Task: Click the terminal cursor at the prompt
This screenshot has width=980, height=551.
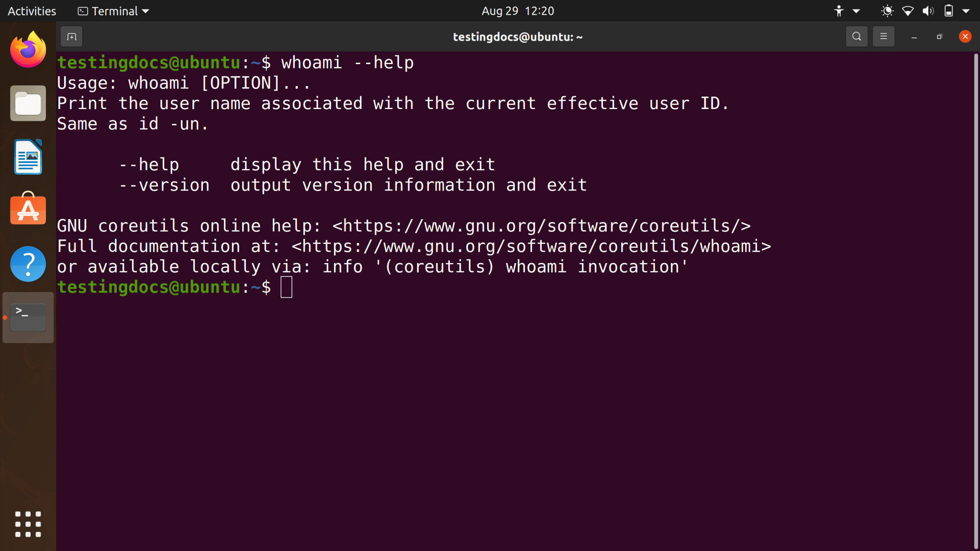Action: tap(286, 287)
